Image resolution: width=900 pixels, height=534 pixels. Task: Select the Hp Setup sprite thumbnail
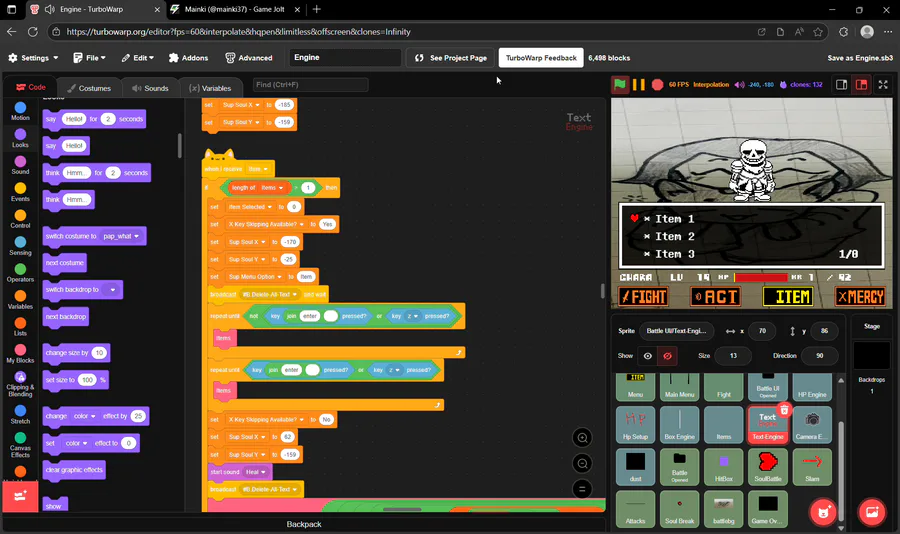tap(635, 424)
